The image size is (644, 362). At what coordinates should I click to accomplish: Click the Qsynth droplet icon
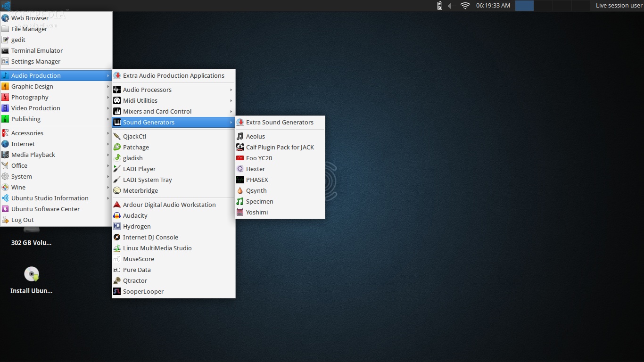pos(240,190)
